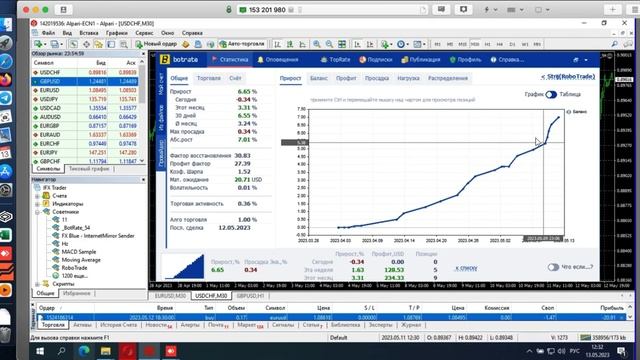Viewport: 640px width, 360px height.
Task: Switch to the EURUSD,M30 chart tab
Action: click(x=170, y=296)
